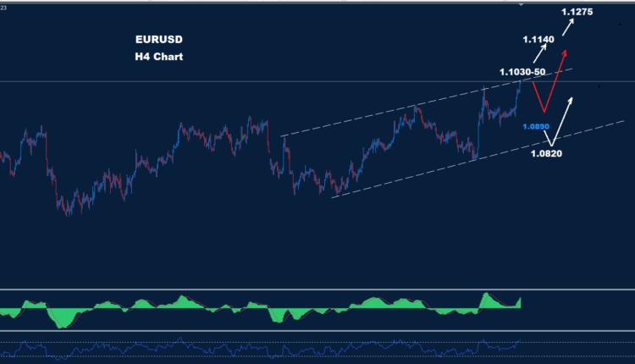Click the EURUSD symbol label
The height and width of the screenshot is (364, 635).
click(157, 40)
